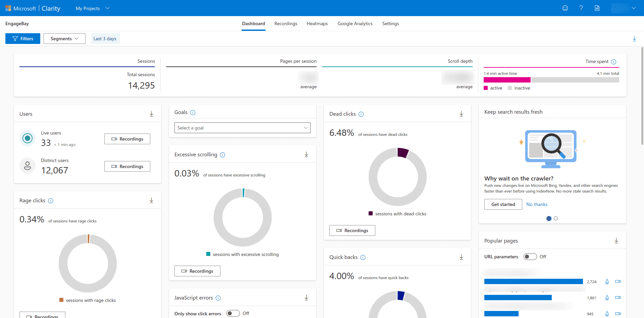
Task: Open recordings for the 1,861 page
Action: click(618, 298)
